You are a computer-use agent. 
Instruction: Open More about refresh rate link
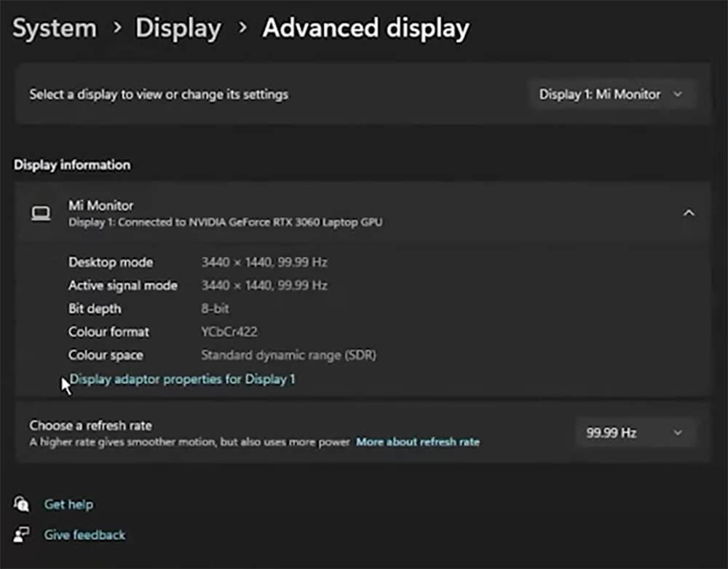[x=418, y=442]
